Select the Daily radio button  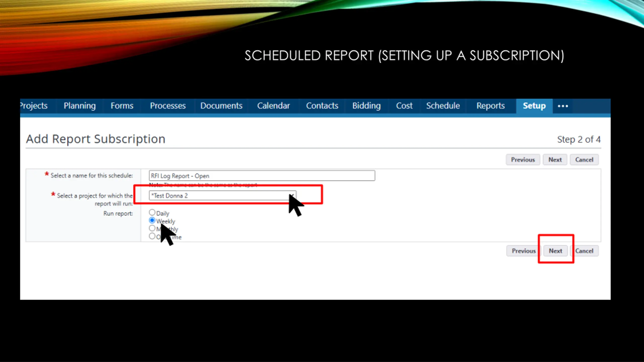[152, 213]
